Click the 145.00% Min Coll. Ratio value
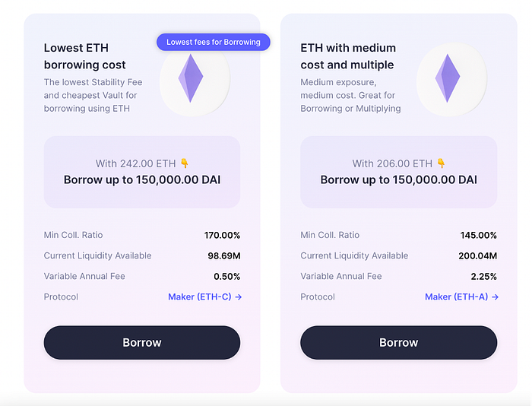The width and height of the screenshot is (532, 406). click(478, 235)
